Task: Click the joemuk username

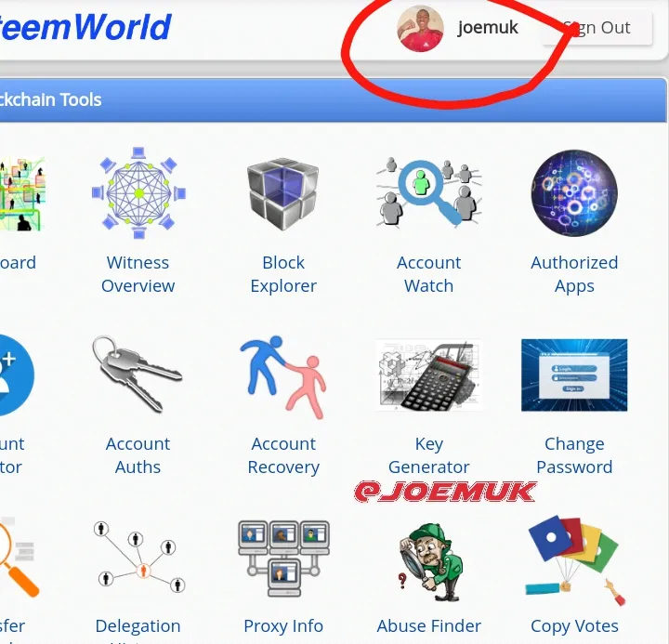Action: tap(488, 28)
